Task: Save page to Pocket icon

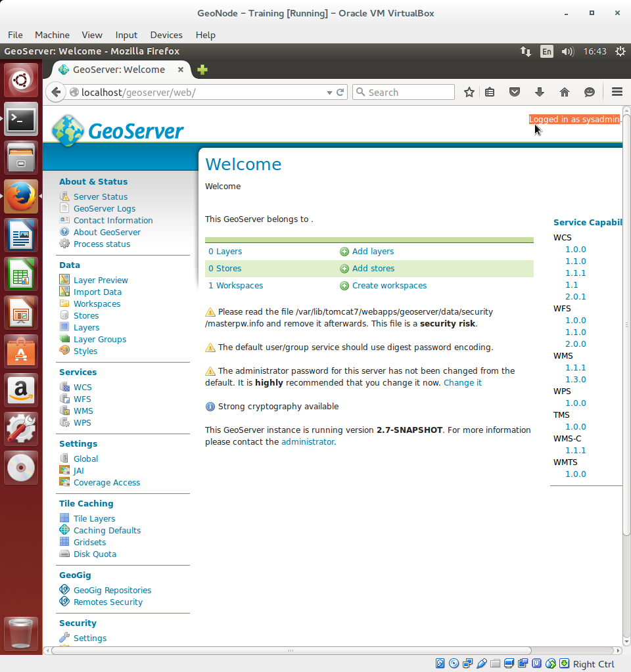Action: pos(514,92)
